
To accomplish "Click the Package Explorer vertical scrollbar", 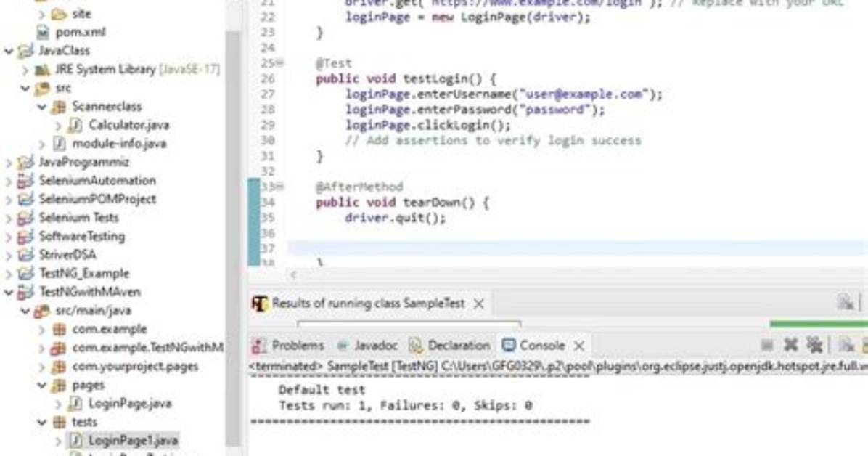I will click(x=233, y=238).
